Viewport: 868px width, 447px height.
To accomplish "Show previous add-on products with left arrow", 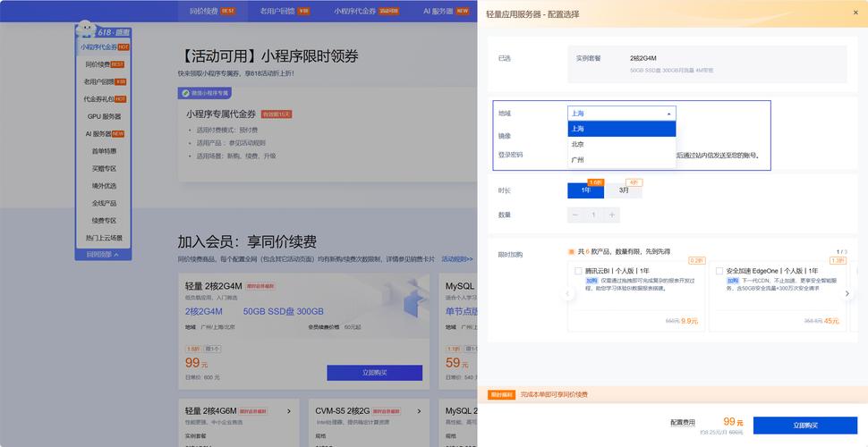I will [x=568, y=294].
